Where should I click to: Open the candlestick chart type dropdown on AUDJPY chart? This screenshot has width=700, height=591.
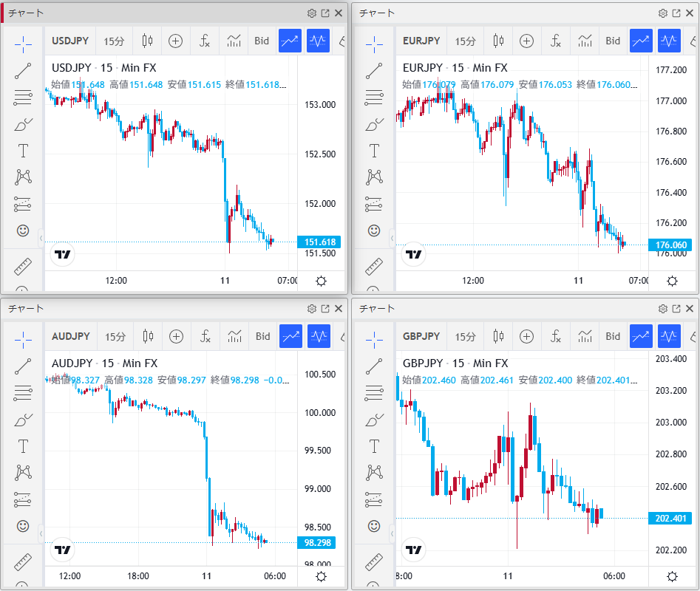coord(148,336)
